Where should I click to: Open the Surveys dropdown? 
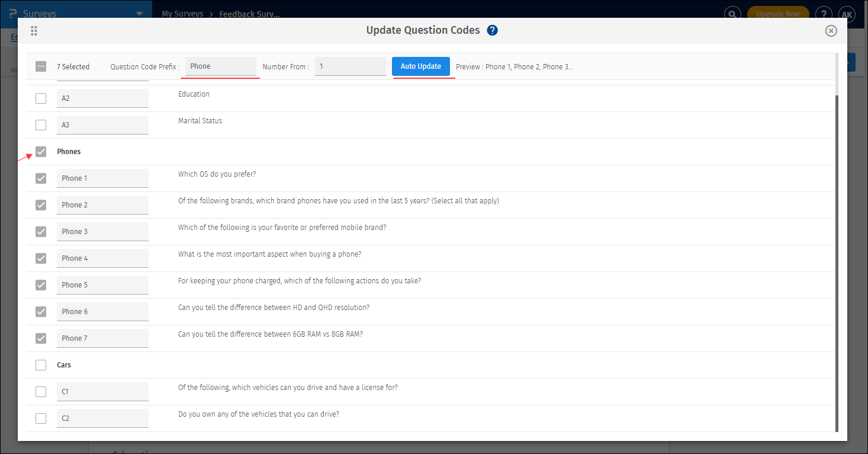tap(139, 13)
